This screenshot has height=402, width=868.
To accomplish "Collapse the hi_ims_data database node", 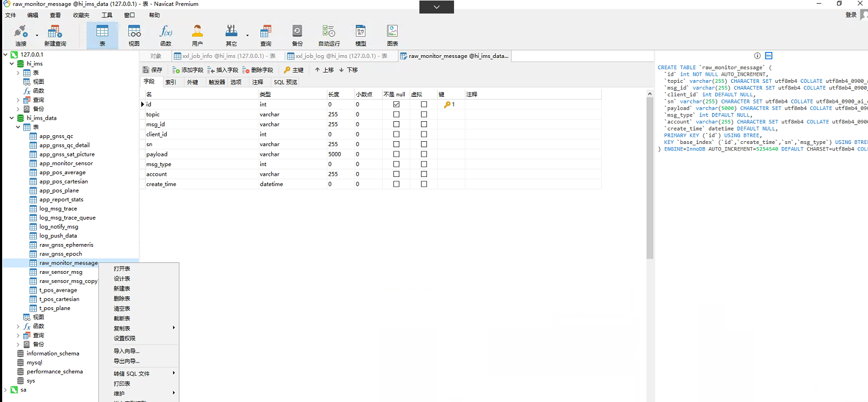I will click(x=12, y=118).
